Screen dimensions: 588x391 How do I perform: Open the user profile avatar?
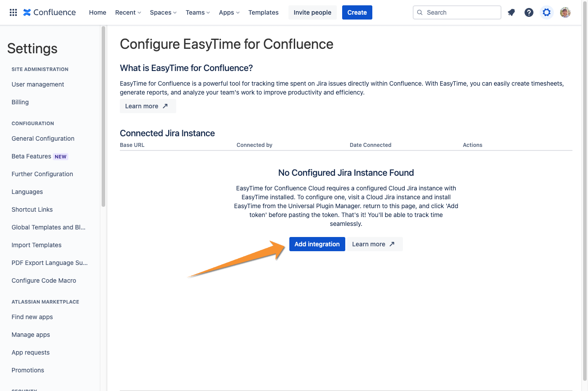click(x=565, y=12)
